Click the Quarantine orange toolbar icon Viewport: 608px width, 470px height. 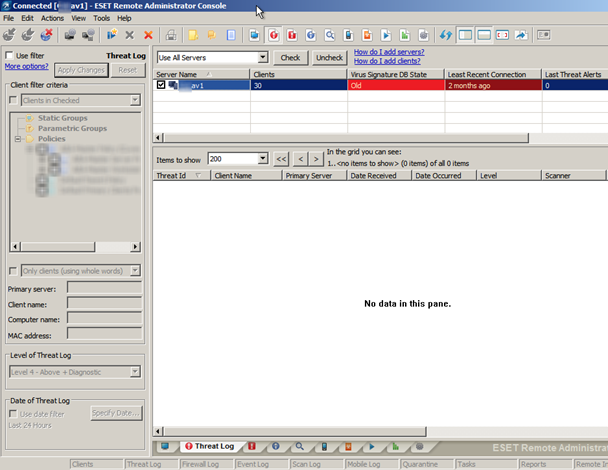click(x=367, y=35)
